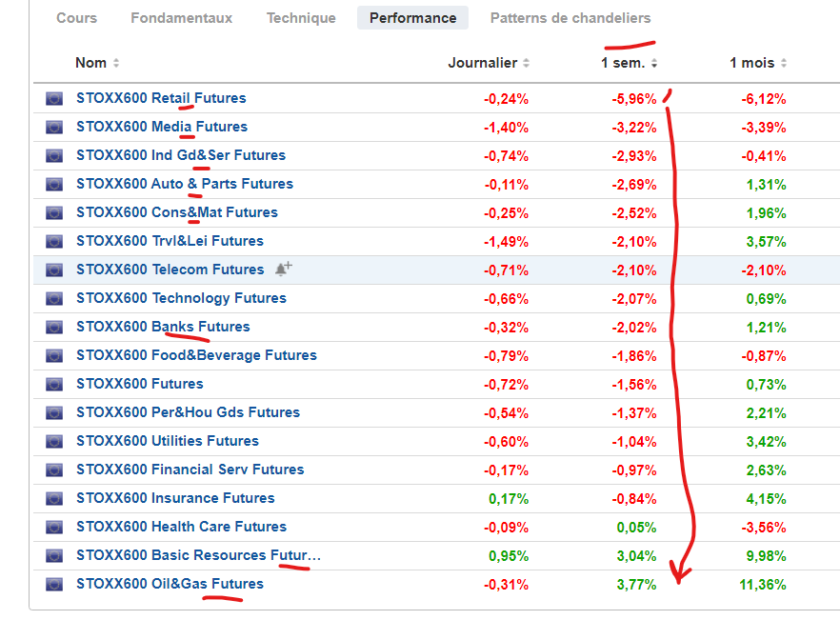Open the STOXX600 Health Care Futures link

pos(181,527)
